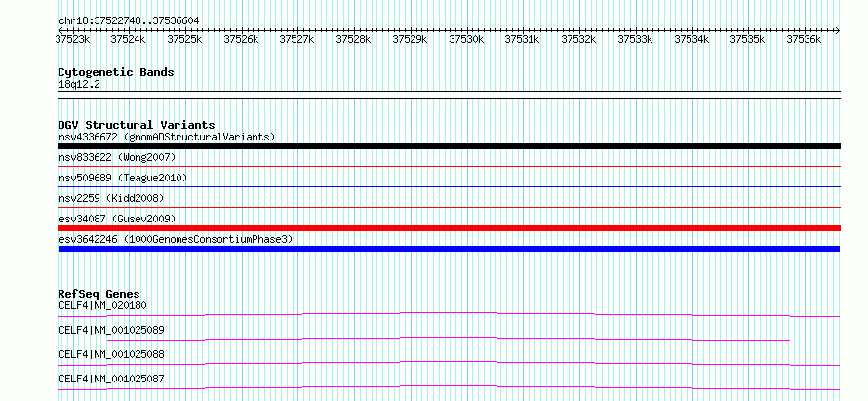Click the nsv2259 (Kidd2008) label
868x401 pixels.
(x=111, y=198)
